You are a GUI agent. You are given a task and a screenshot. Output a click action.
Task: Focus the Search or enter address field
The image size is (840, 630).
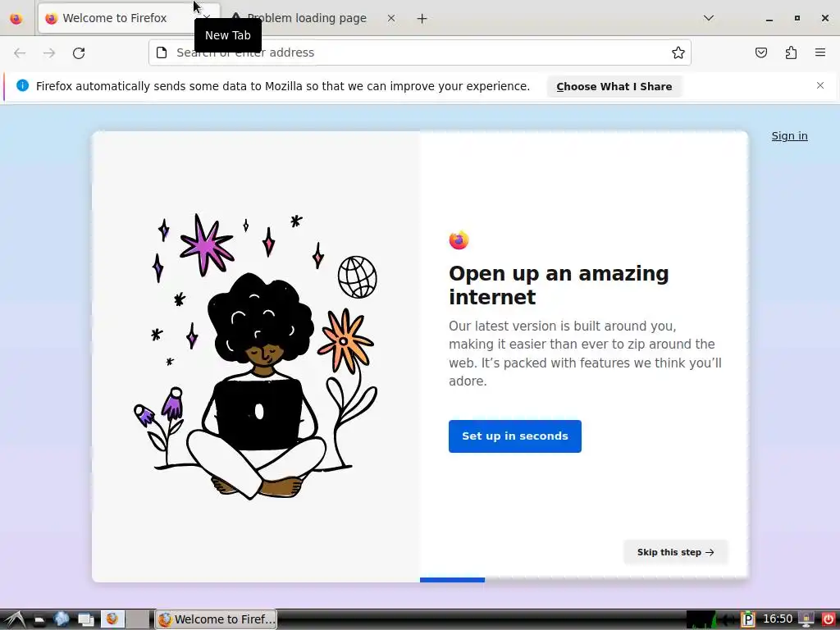click(x=421, y=52)
